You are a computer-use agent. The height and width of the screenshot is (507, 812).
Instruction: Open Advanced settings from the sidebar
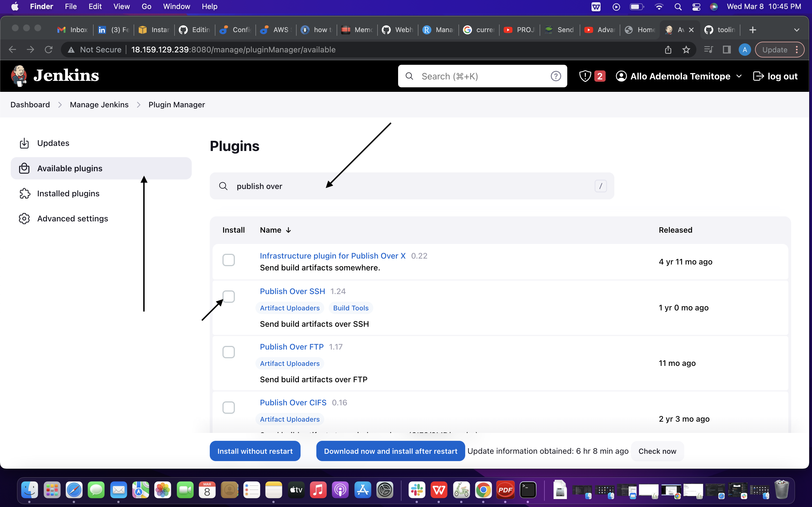coord(72,218)
